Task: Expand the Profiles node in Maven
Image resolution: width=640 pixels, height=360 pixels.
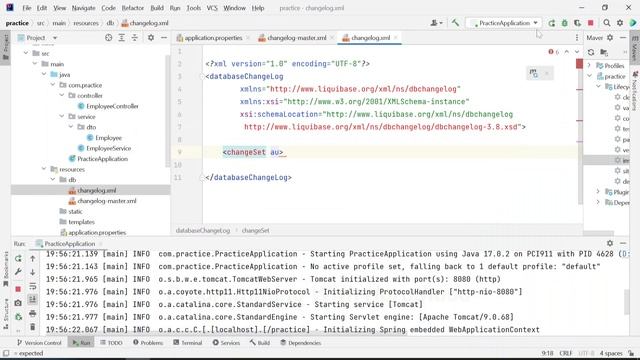Action: [589, 65]
